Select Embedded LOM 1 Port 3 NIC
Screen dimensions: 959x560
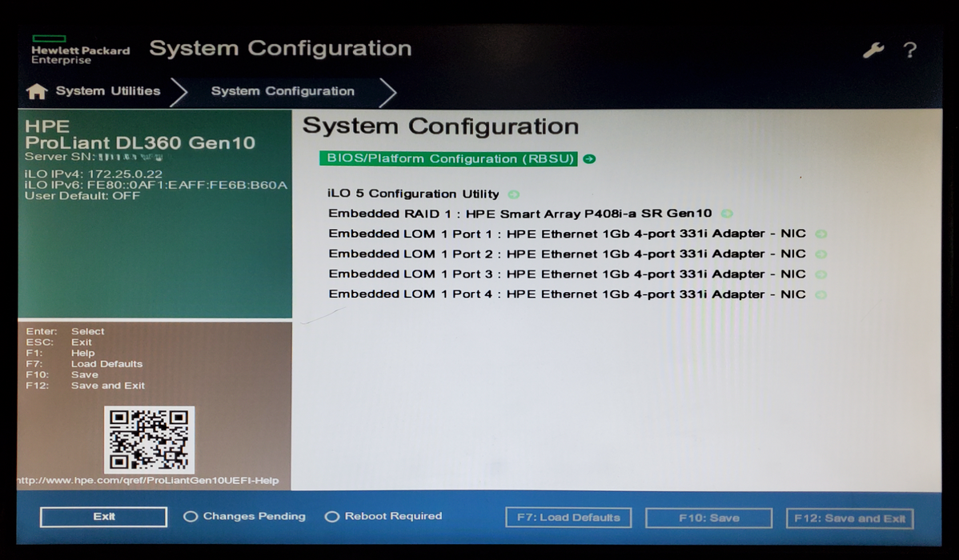point(567,274)
